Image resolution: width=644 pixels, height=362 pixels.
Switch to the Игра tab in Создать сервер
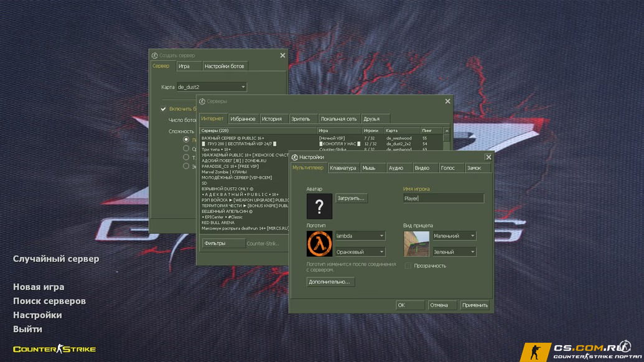189,66
